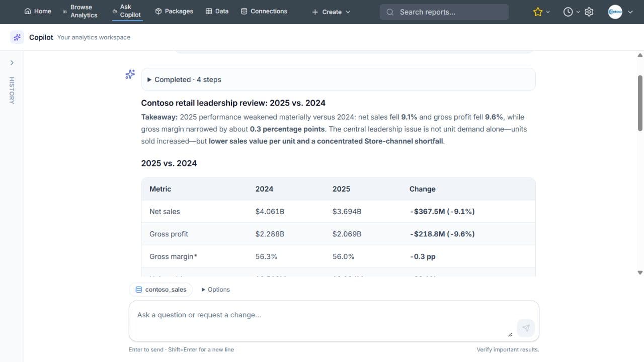
Task: Open the Packages section
Action: 174,11
